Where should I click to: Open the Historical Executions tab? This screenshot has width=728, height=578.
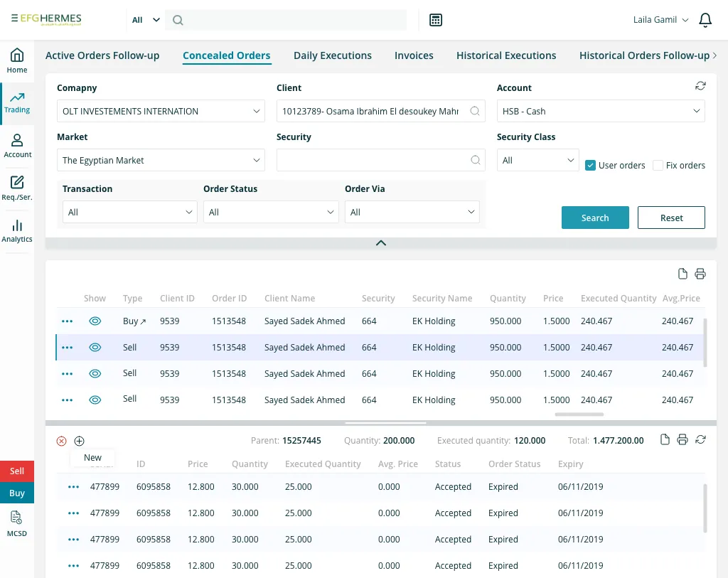[x=506, y=55]
